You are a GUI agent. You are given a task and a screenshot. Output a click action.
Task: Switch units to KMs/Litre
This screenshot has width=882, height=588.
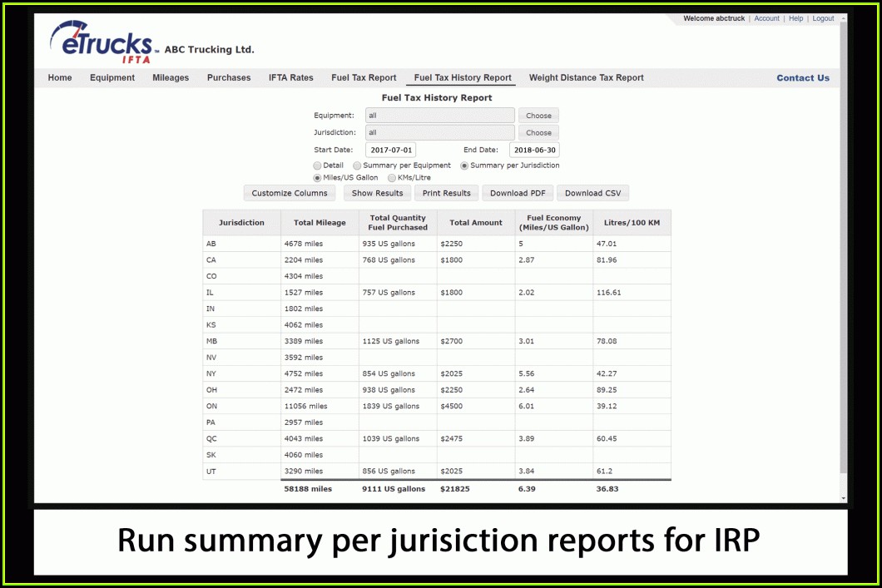click(x=392, y=178)
